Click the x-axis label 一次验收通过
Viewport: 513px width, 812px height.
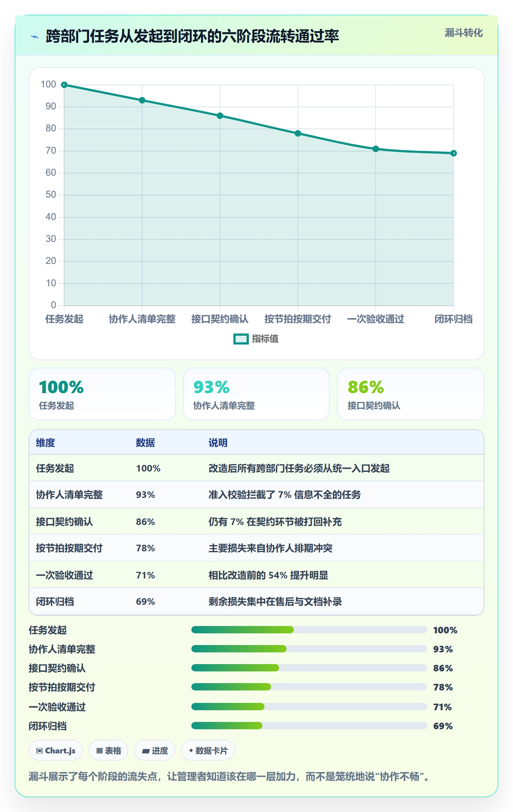click(376, 319)
